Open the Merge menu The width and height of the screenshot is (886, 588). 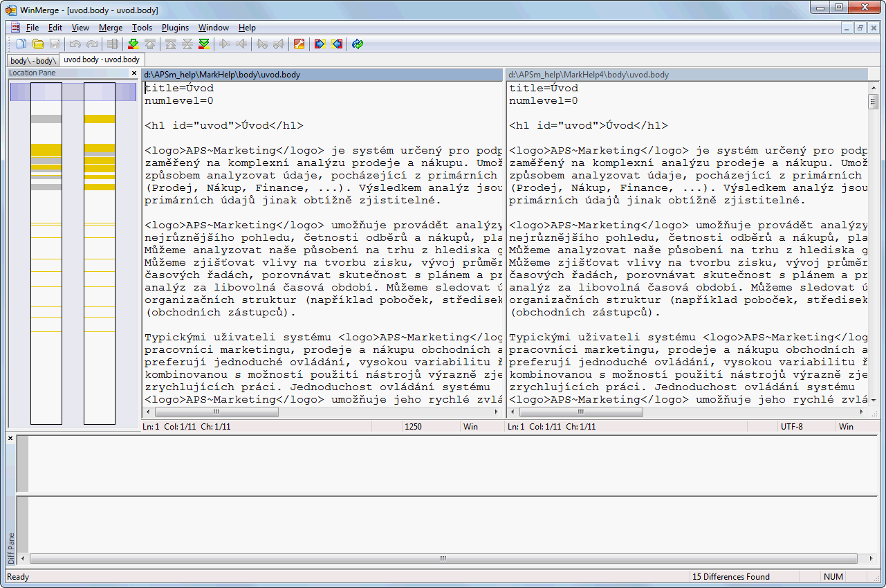[111, 28]
